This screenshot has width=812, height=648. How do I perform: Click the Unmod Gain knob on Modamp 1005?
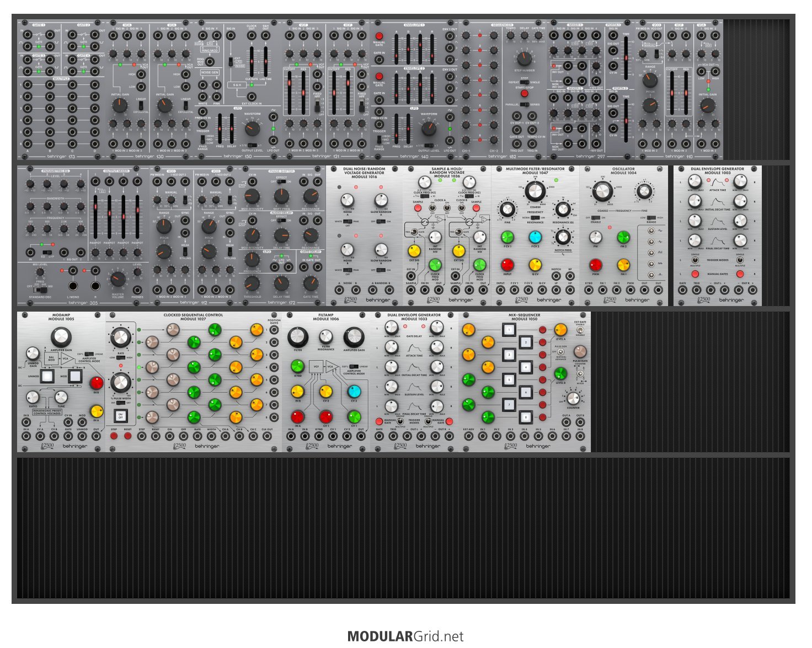point(33,354)
